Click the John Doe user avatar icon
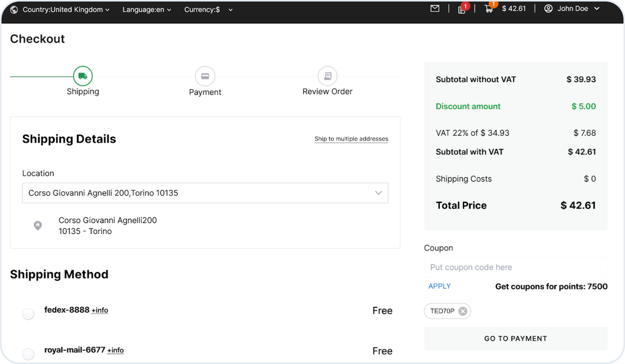Image resolution: width=625 pixels, height=364 pixels. pos(548,9)
